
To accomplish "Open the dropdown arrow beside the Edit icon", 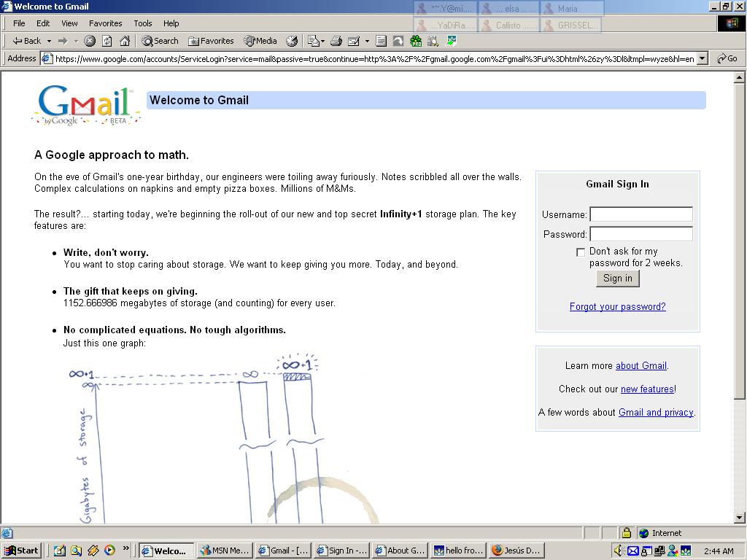I will tap(367, 41).
